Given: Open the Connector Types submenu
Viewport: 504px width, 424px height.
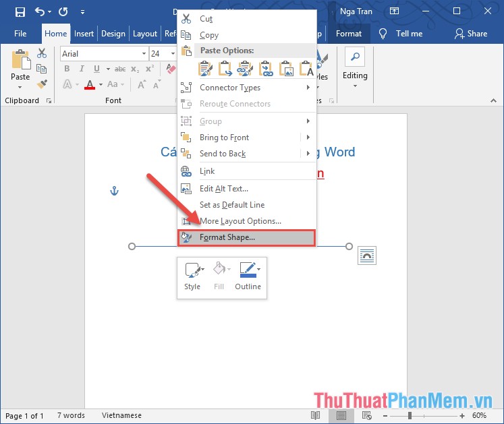Looking at the screenshot, I should coord(246,88).
